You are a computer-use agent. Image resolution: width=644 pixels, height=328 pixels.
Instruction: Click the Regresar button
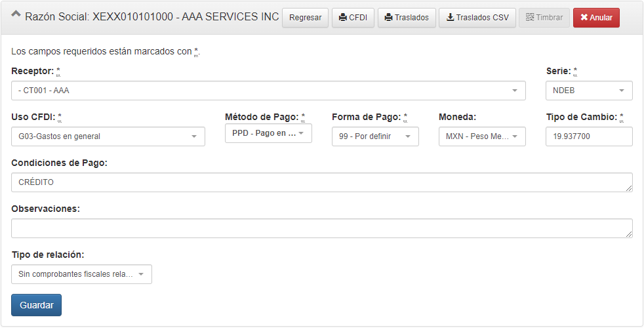click(305, 18)
